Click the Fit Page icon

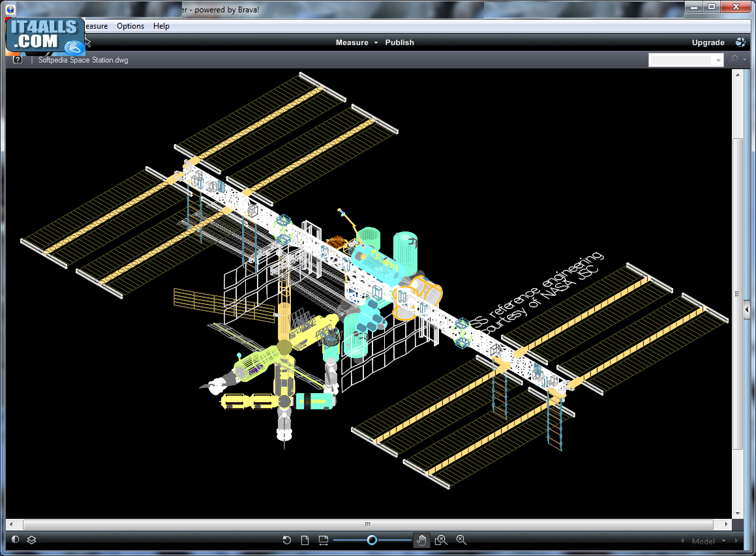pos(305,540)
